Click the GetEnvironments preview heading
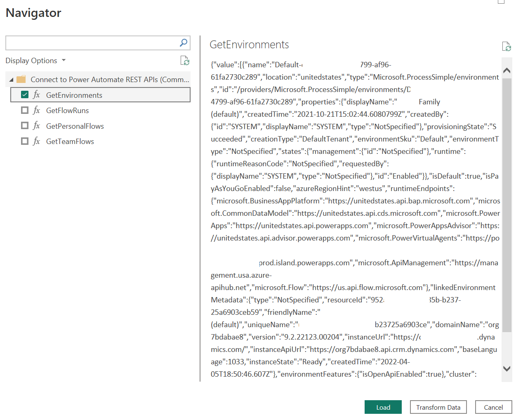The width and height of the screenshot is (516, 420). 249,45
